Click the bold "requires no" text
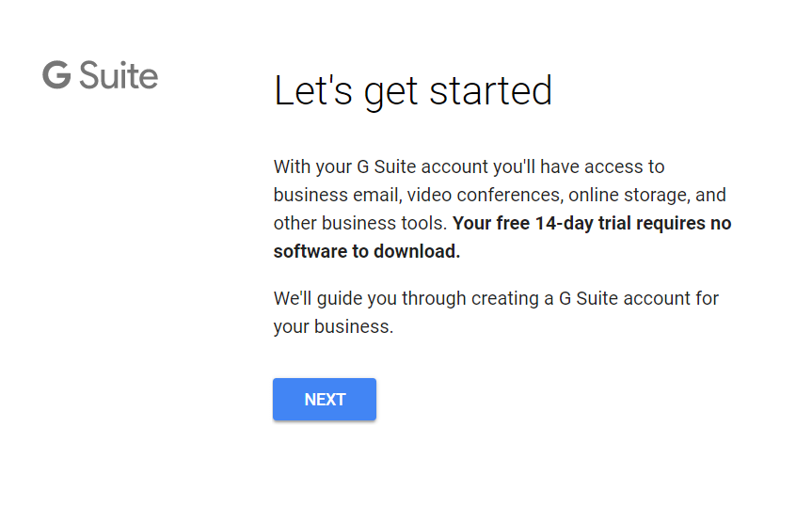812x506 pixels. coord(684,223)
